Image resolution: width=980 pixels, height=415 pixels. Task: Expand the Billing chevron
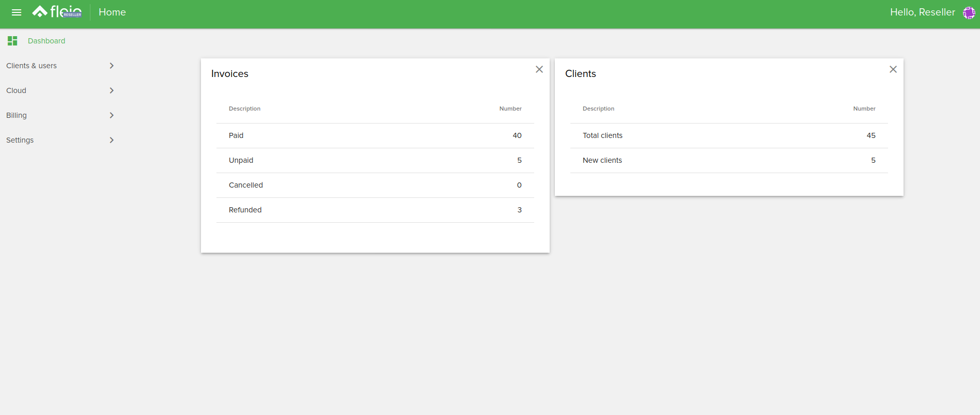click(x=112, y=115)
